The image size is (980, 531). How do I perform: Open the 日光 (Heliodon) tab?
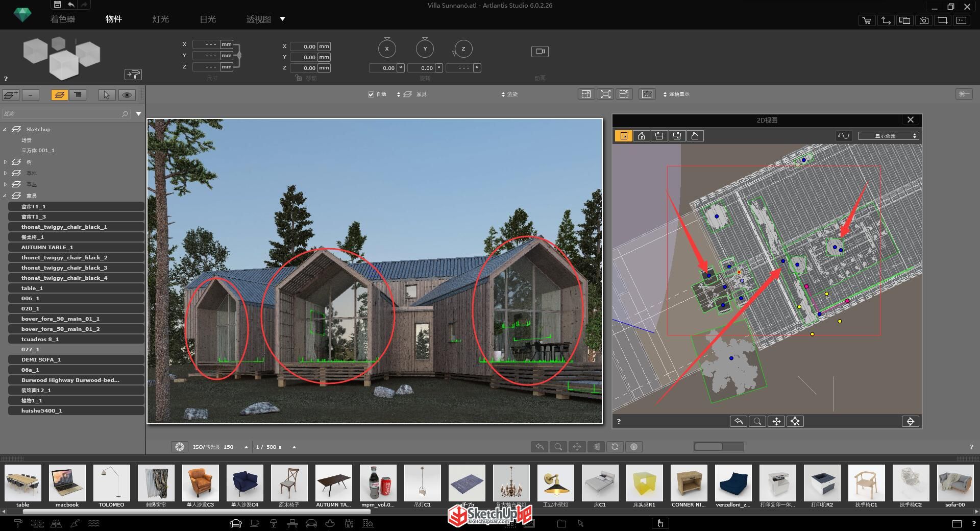(208, 19)
